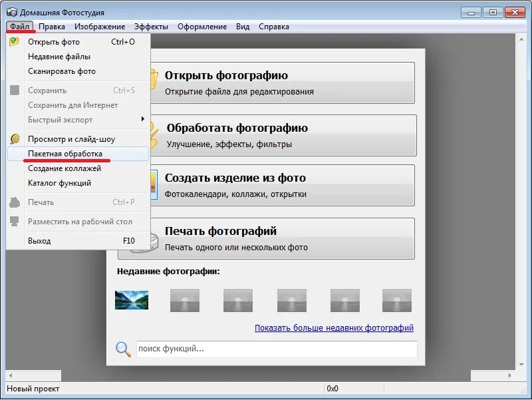Open the Эффекты menu
The width and height of the screenshot is (532, 400).
(x=151, y=27)
